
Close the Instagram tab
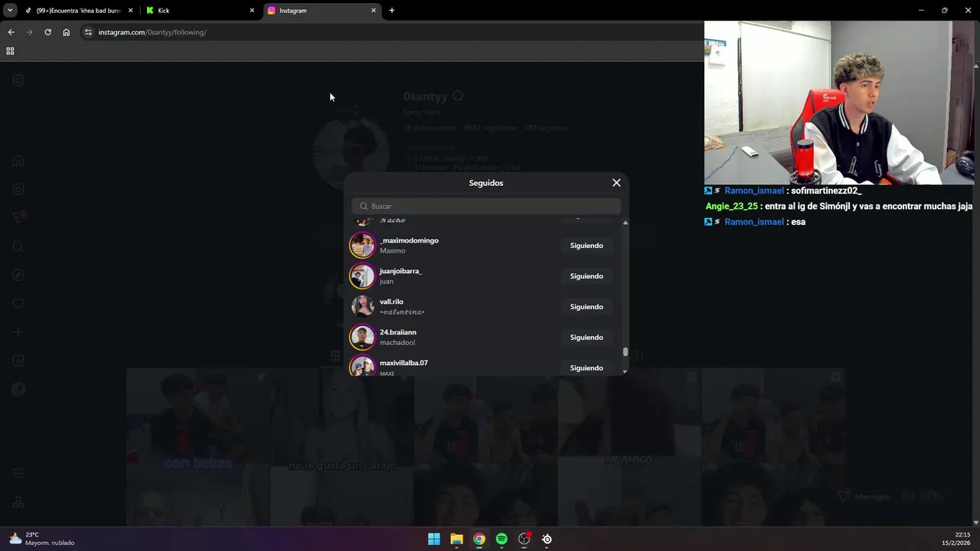[x=374, y=11]
